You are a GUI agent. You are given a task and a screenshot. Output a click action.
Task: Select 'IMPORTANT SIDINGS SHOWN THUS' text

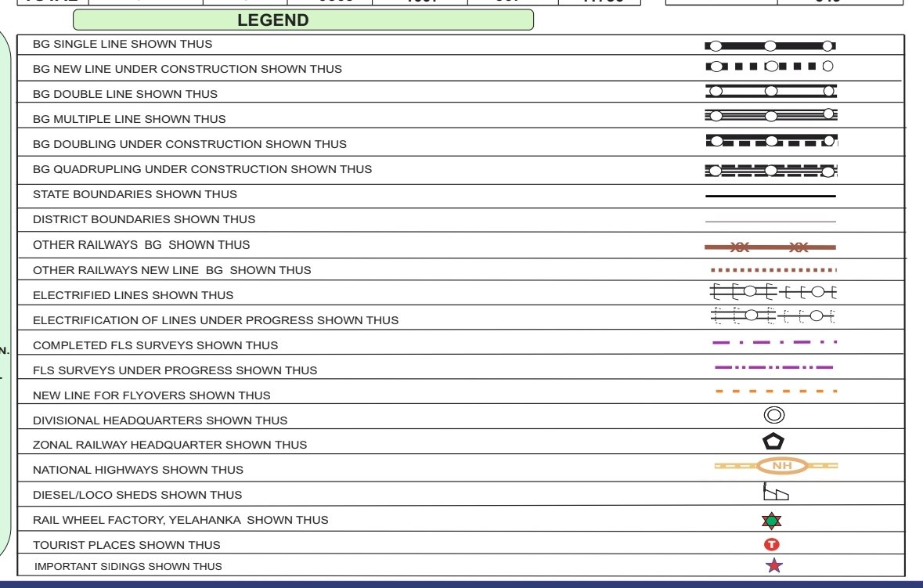pos(128,567)
